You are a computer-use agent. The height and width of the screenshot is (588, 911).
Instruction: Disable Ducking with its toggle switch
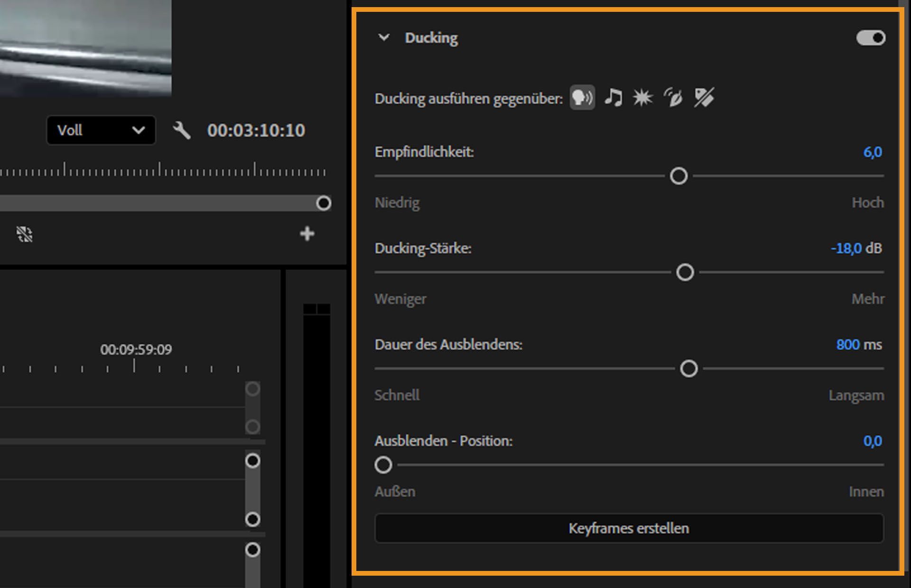(x=870, y=37)
